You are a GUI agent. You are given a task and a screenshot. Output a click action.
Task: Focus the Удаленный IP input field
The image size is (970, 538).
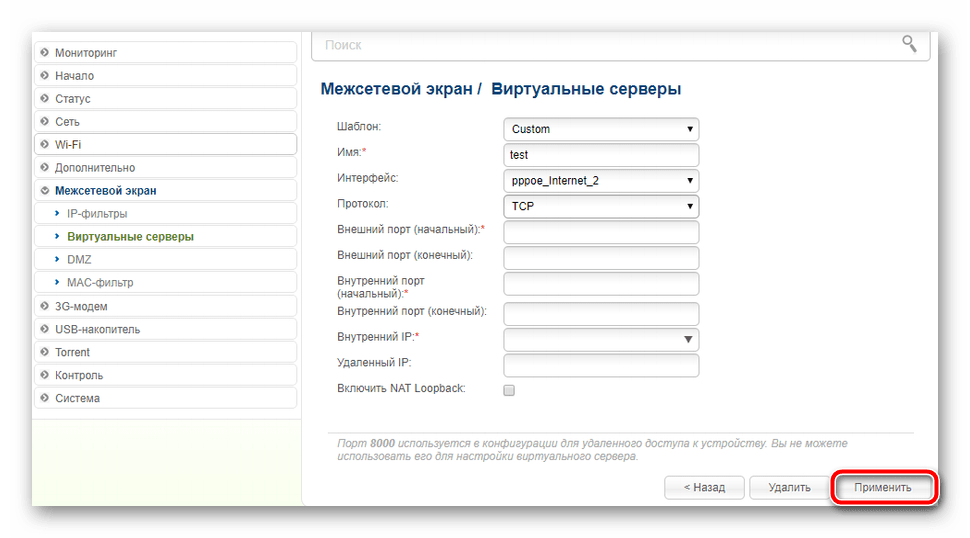(x=601, y=365)
